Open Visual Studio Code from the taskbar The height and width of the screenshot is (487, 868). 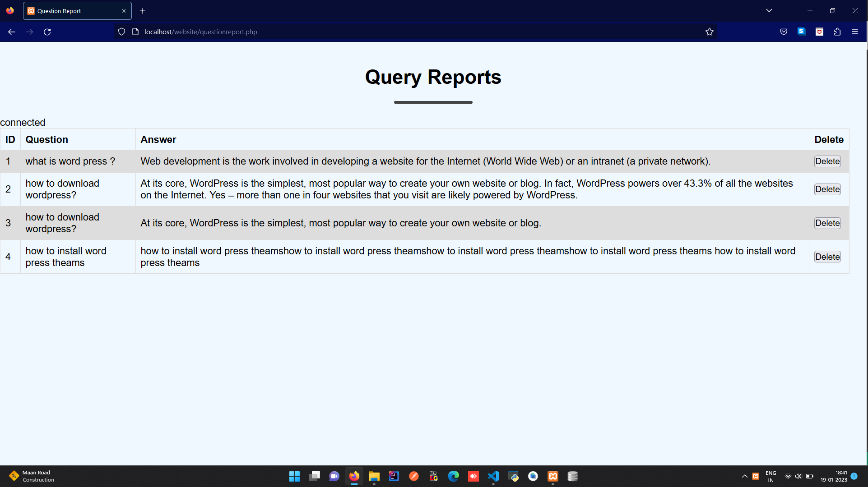[493, 477]
